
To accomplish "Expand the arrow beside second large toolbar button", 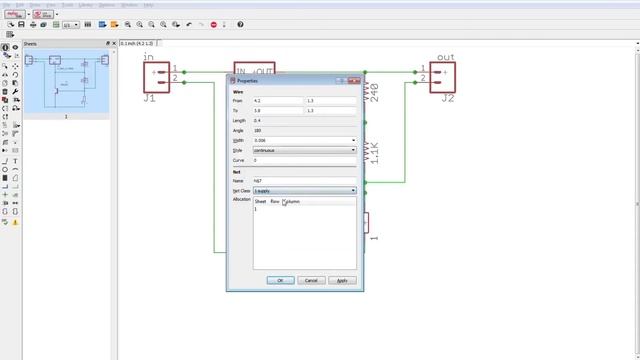I will [57, 14].
